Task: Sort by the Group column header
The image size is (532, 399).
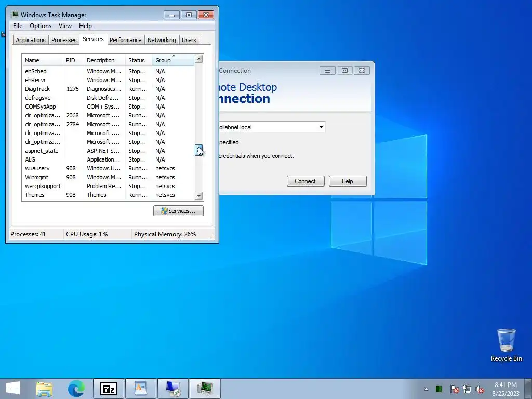Action: pyautogui.click(x=174, y=60)
